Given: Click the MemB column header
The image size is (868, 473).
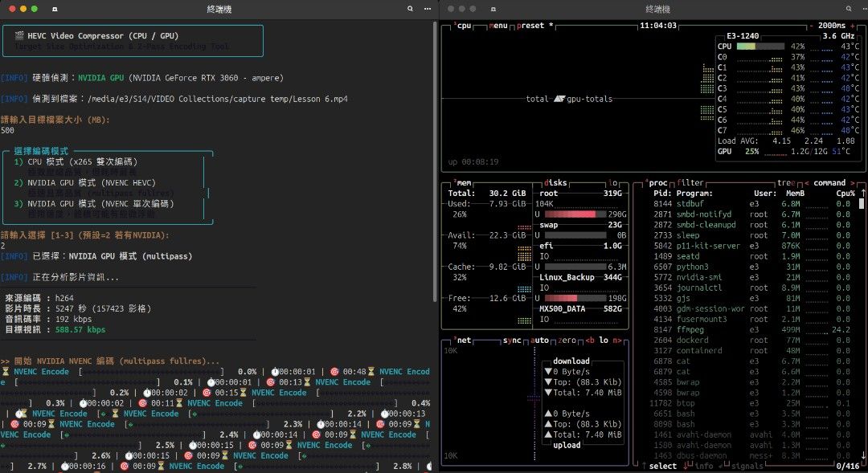Looking at the screenshot, I should tap(795, 193).
